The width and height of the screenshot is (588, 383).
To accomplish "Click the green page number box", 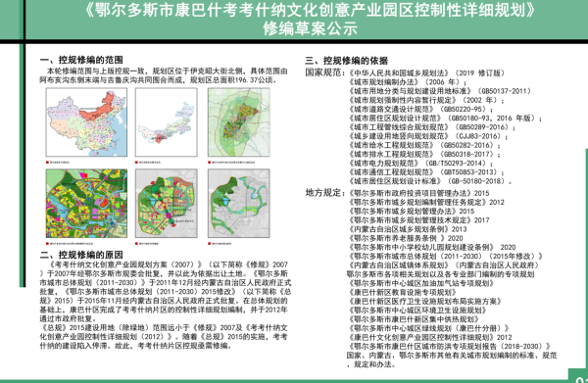I will (x=578, y=376).
